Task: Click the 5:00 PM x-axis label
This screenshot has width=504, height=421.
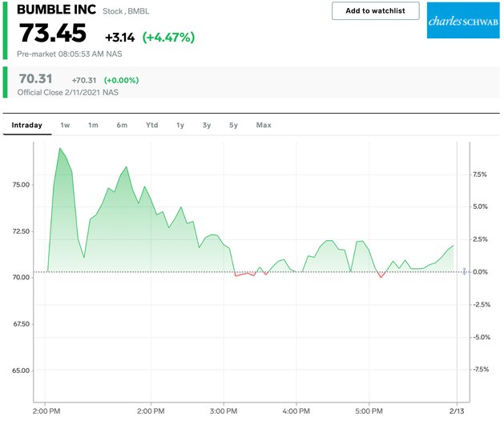Action: click(369, 411)
